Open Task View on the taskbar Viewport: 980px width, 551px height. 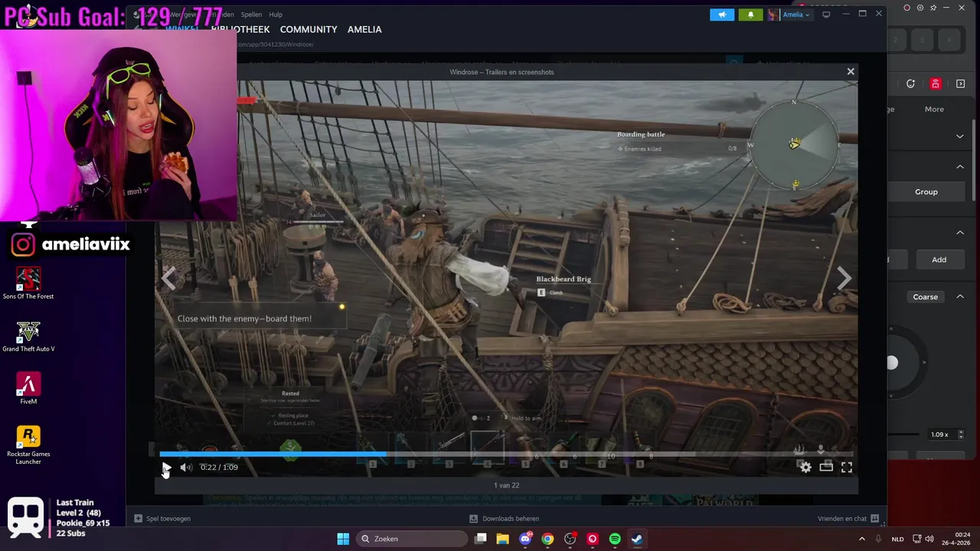tap(481, 539)
